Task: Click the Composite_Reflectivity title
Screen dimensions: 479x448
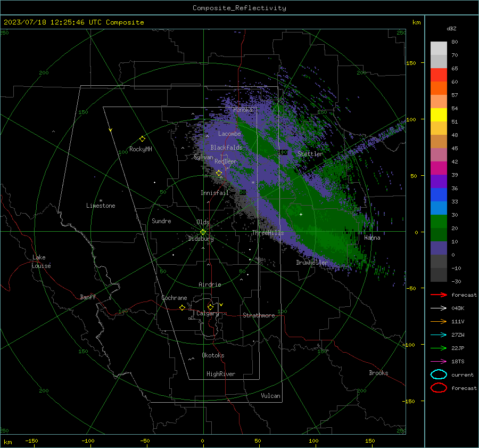Action: point(240,8)
